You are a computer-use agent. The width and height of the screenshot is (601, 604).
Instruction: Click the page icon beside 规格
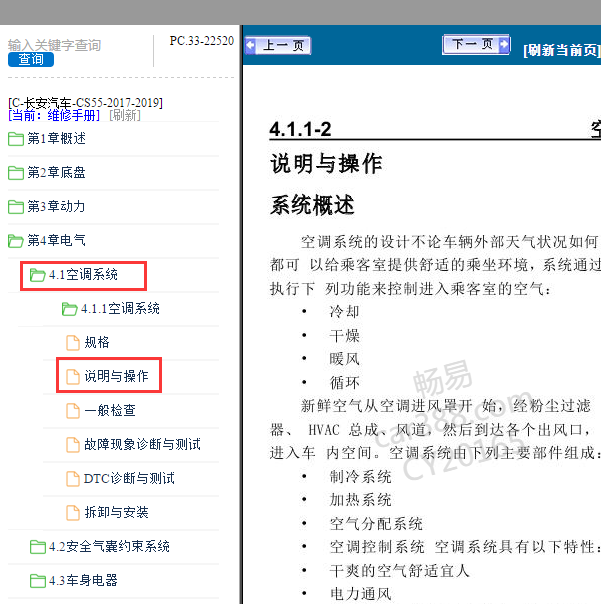click(x=73, y=342)
